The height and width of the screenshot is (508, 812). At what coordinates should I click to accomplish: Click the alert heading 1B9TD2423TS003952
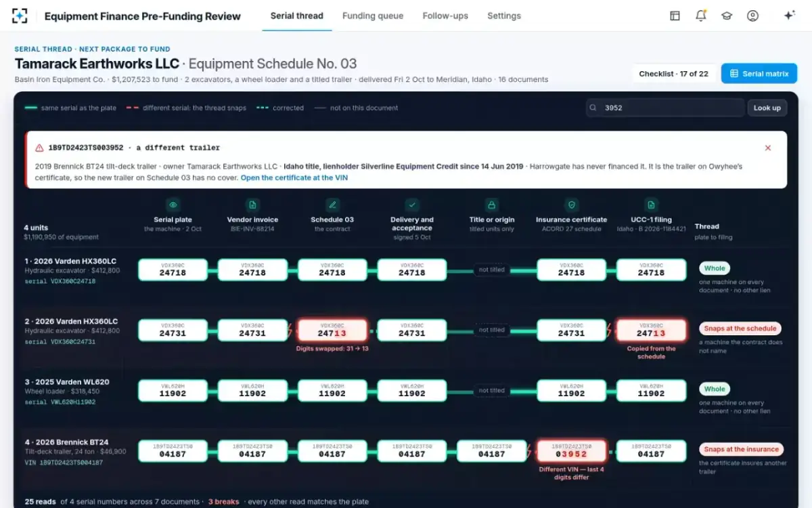tap(86, 148)
